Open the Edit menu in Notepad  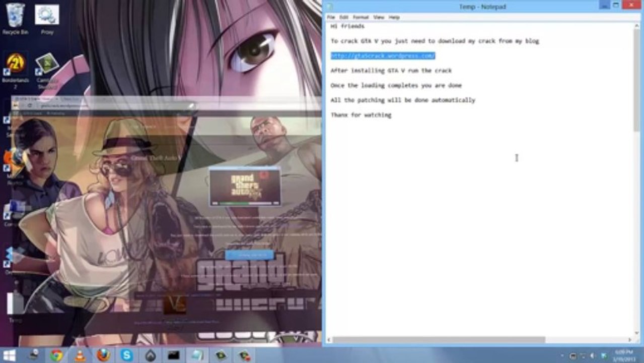[x=344, y=17]
